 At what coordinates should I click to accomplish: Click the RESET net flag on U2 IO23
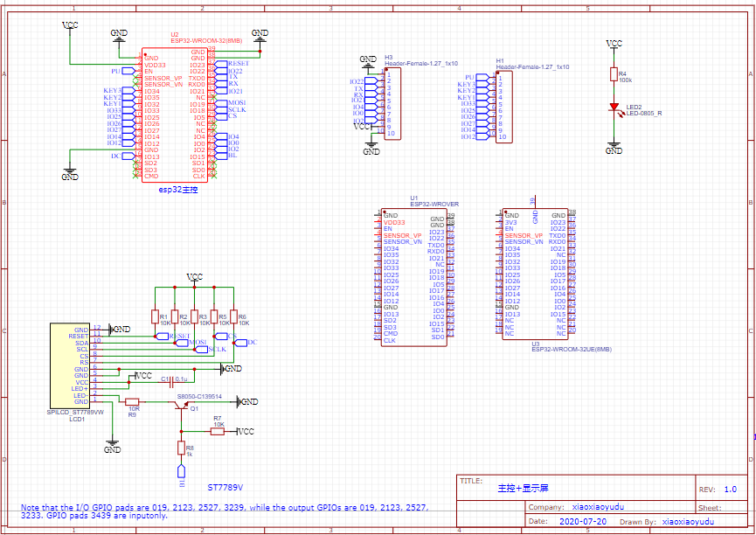[x=232, y=64]
